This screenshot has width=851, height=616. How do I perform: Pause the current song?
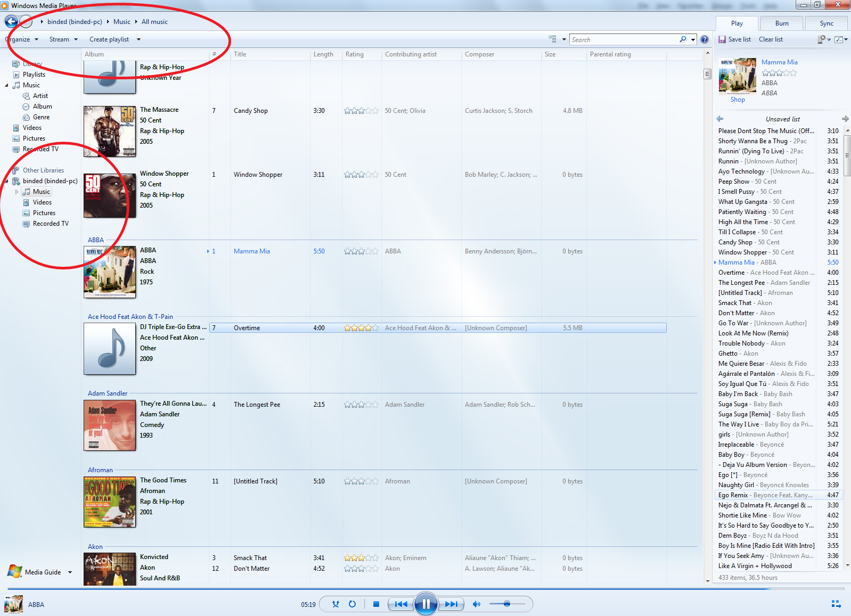coord(426,604)
